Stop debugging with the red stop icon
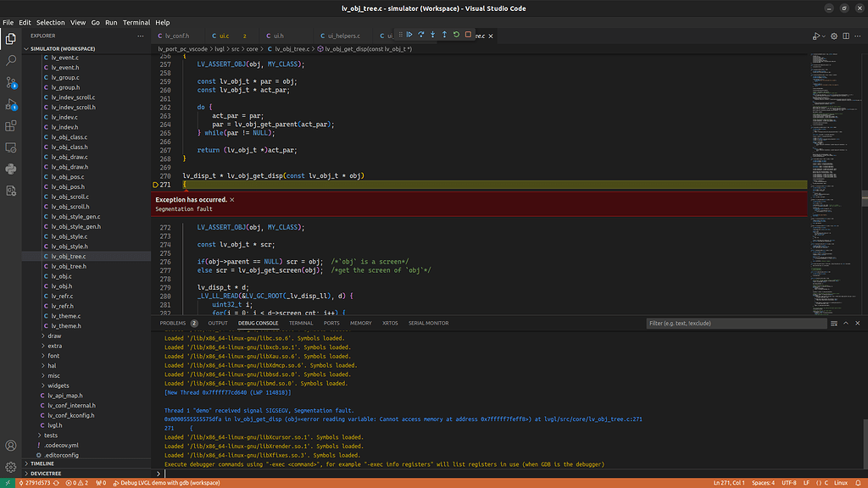The width and height of the screenshot is (868, 488). 468,35
